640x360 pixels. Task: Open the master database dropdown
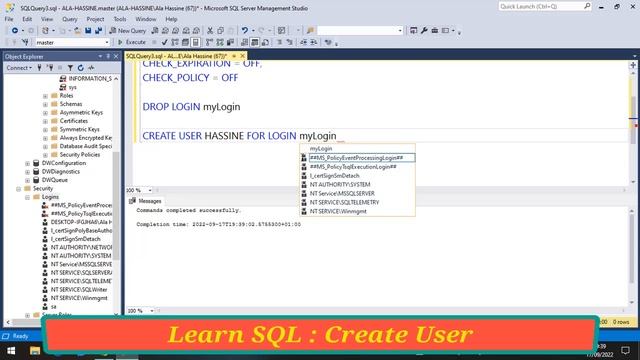tap(107, 42)
